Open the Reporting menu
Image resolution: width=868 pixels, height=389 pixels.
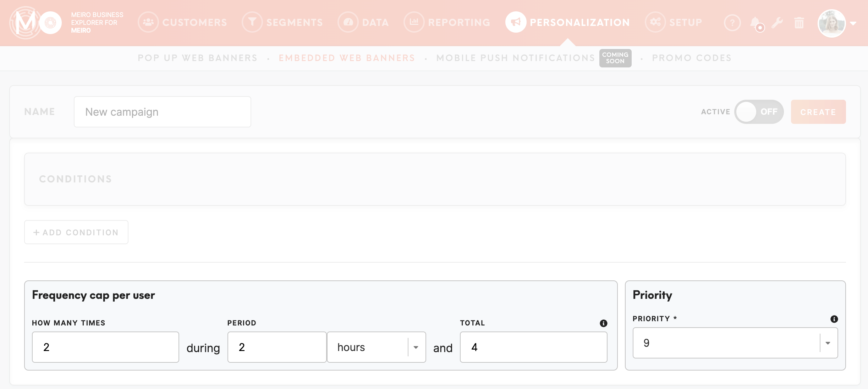447,22
